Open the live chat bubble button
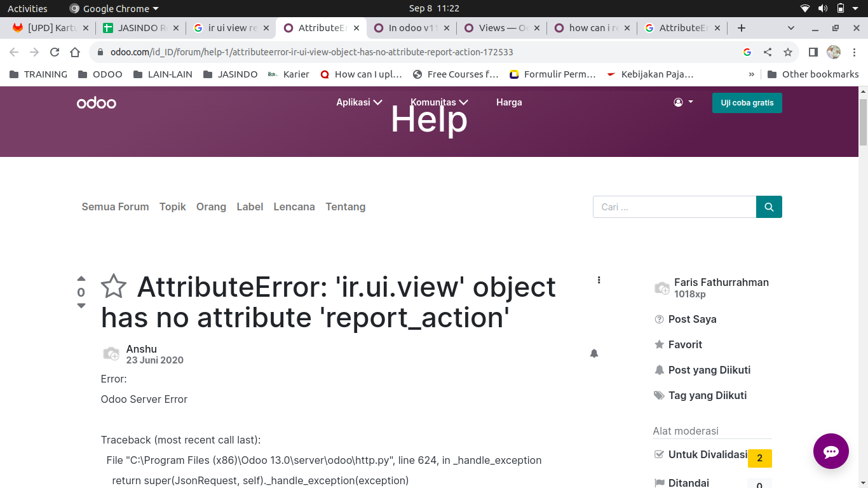Image resolution: width=868 pixels, height=488 pixels. tap(831, 451)
